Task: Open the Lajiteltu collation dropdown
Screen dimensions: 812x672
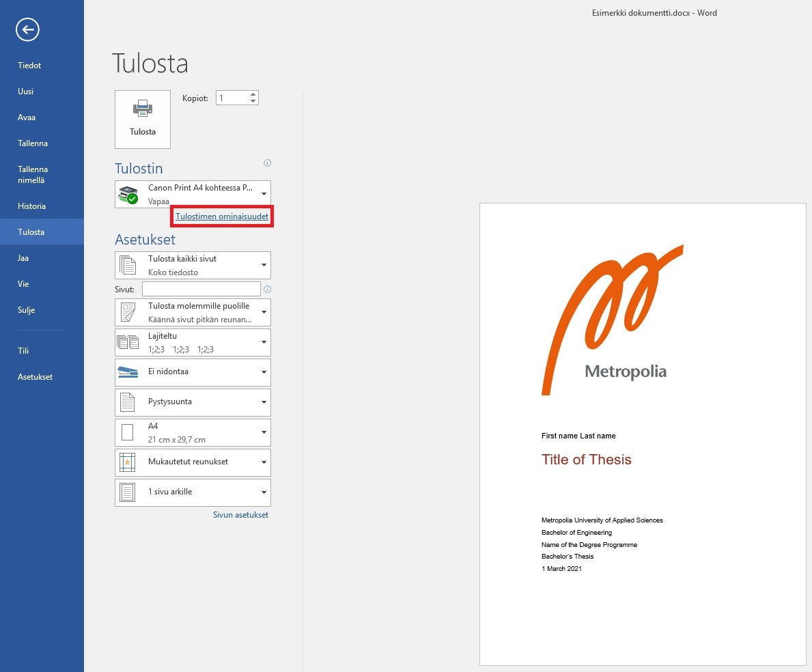Action: coord(193,342)
